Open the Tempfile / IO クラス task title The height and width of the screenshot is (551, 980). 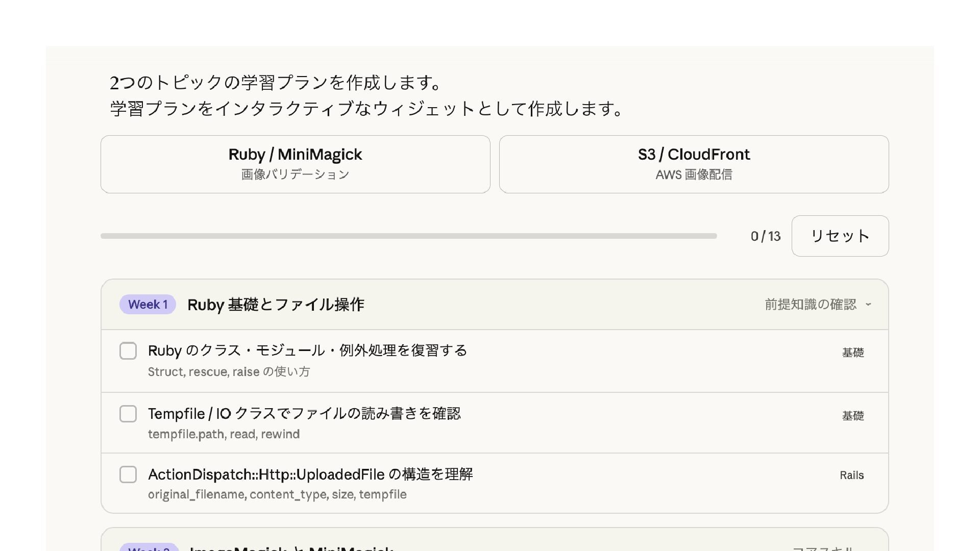click(304, 413)
